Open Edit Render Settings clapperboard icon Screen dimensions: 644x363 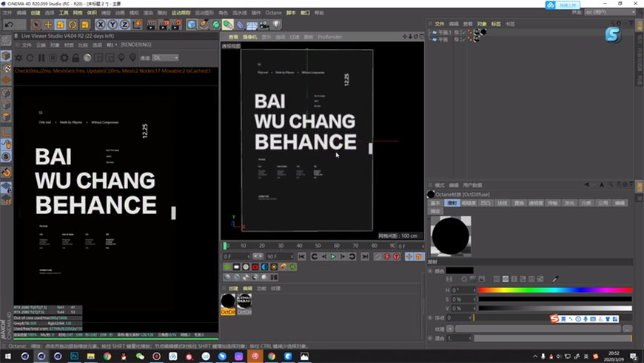(x=176, y=24)
